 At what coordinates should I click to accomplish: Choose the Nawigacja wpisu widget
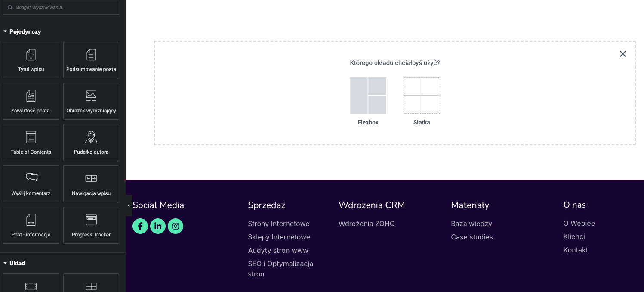coord(91,184)
